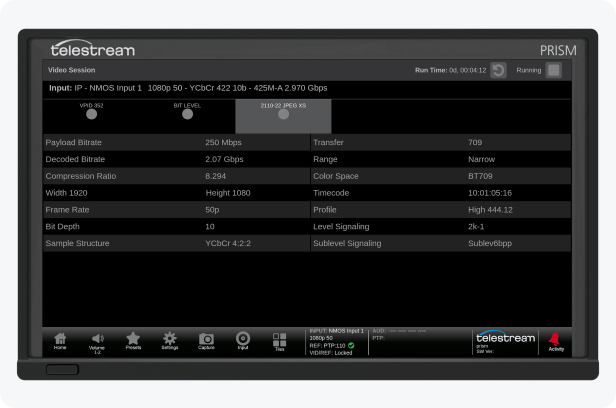Click the 'Bit Depth' label

tap(62, 227)
